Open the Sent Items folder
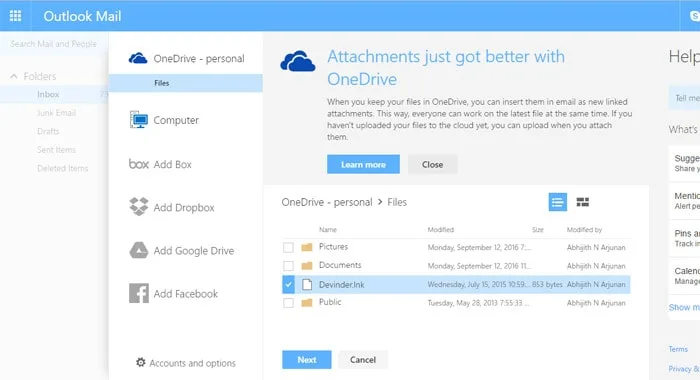The image size is (700, 380). point(56,150)
